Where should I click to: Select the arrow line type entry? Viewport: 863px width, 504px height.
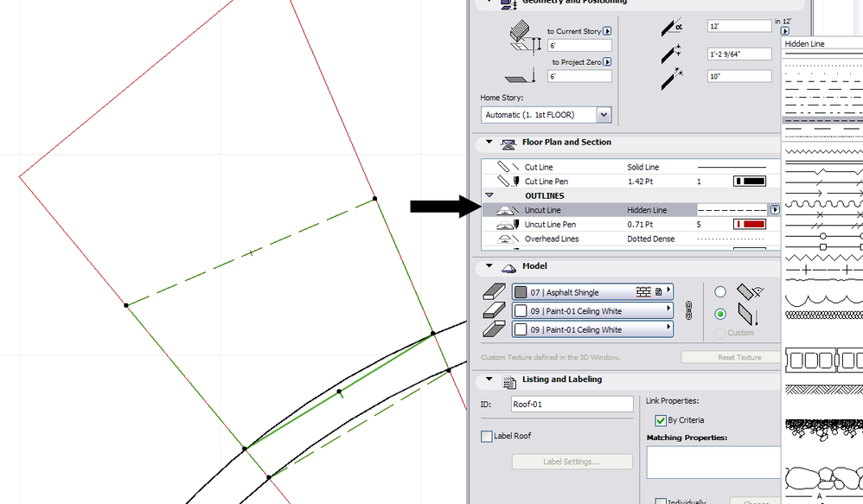822,193
